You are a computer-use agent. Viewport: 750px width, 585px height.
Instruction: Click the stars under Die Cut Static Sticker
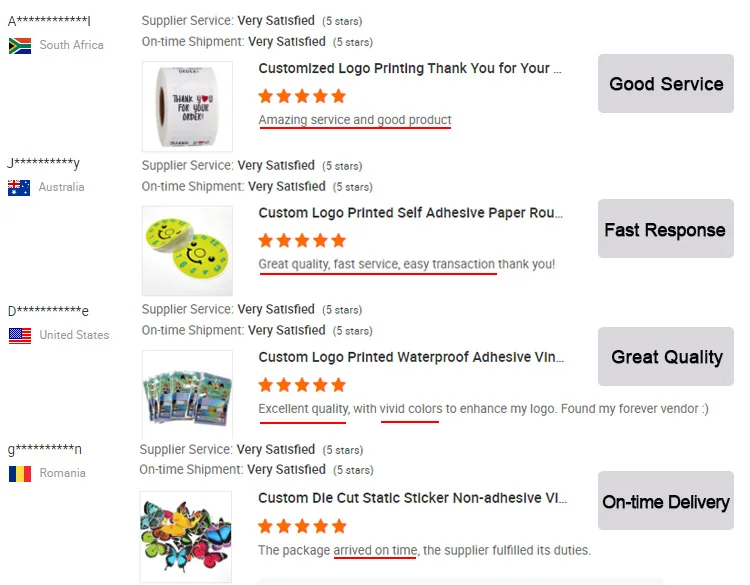tap(302, 526)
